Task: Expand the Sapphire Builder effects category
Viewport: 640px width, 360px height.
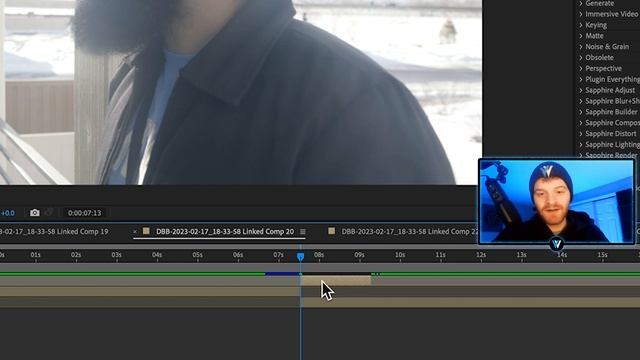Action: pos(581,112)
